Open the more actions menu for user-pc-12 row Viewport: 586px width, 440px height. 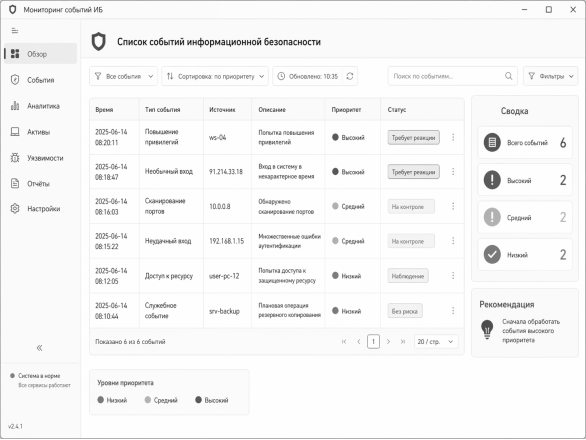point(453,276)
